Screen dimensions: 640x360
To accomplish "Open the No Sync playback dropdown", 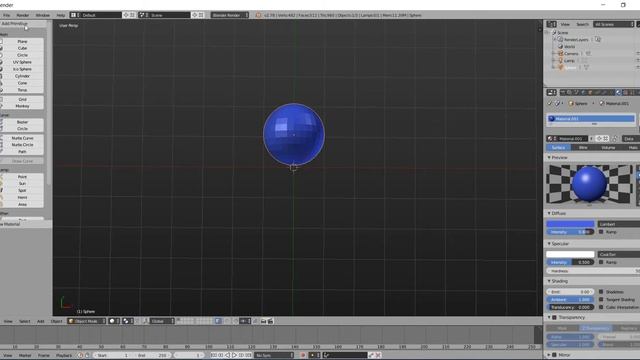I will click(x=274, y=356).
